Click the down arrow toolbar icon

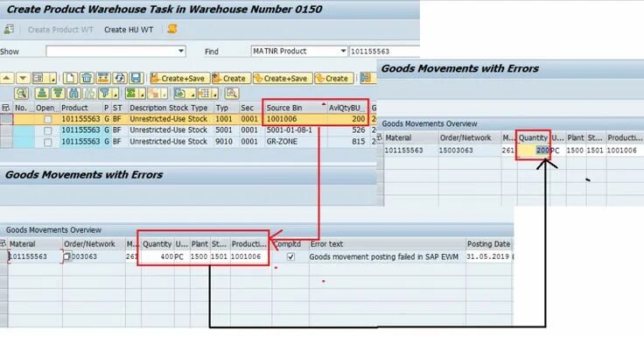click(23, 78)
